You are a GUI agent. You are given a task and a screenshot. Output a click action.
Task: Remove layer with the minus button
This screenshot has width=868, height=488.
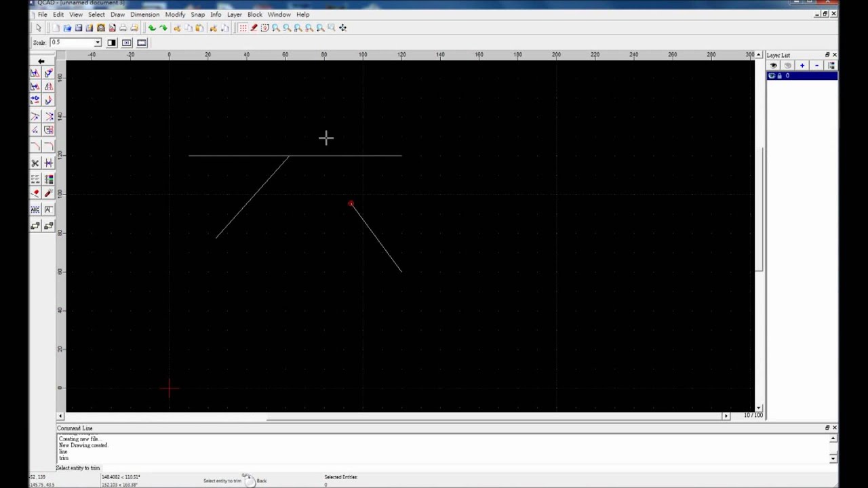(x=816, y=66)
